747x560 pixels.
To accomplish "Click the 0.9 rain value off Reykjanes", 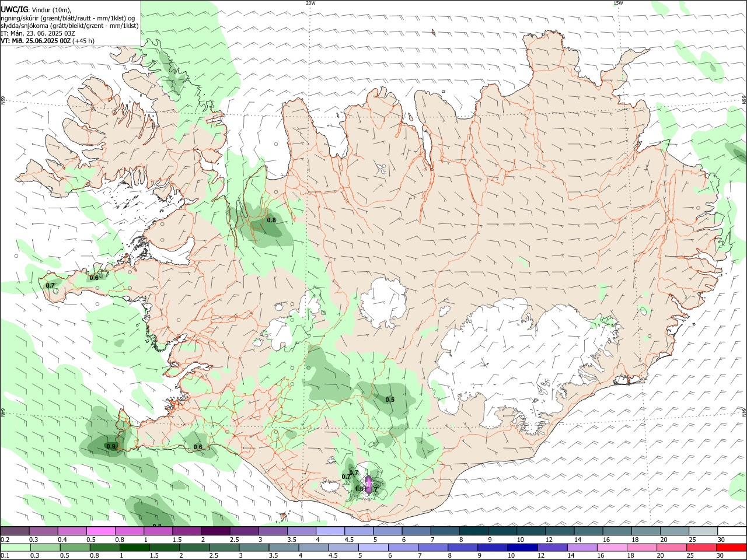I will point(111,446).
